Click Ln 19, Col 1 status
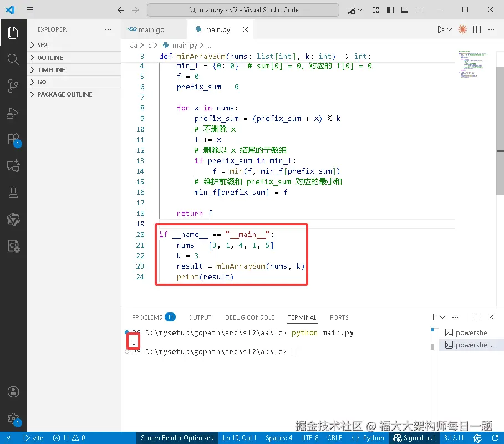 click(240, 438)
